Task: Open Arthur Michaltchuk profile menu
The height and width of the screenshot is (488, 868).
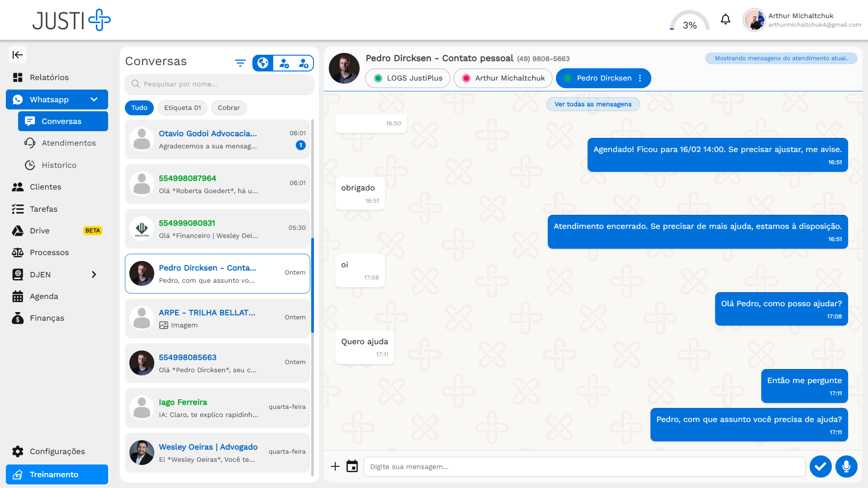Action: (802, 20)
